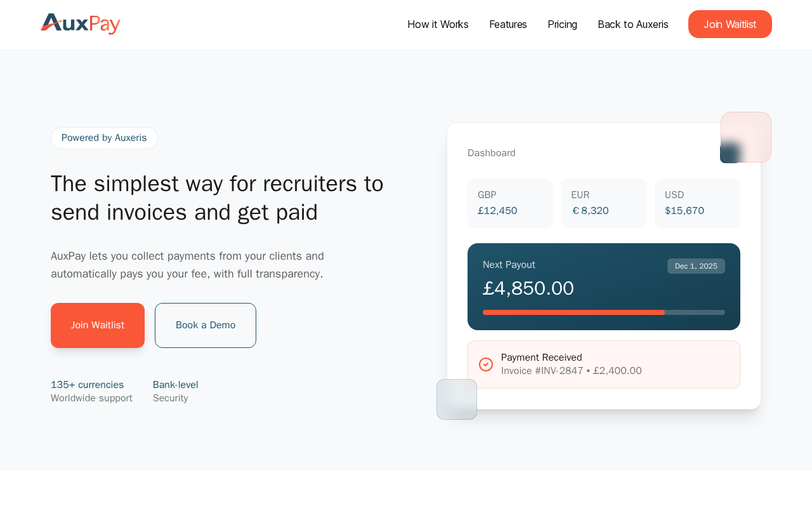Viewport: 812px width, 508px height.
Task: Click the Powered by Auxeris badge
Action: (104, 138)
